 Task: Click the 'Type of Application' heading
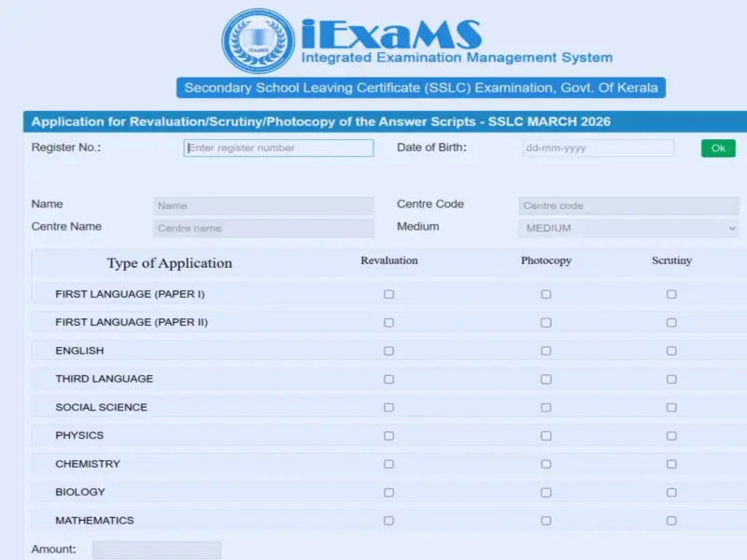pyautogui.click(x=169, y=263)
